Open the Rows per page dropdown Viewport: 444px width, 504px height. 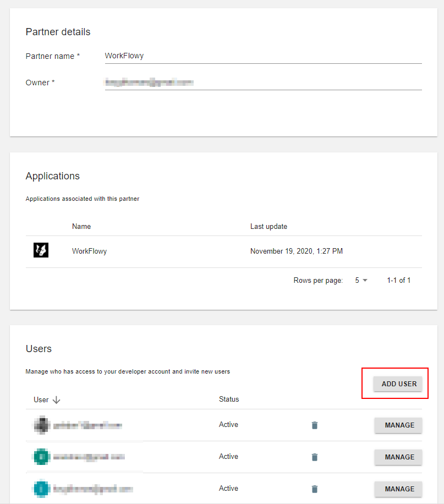coord(361,280)
